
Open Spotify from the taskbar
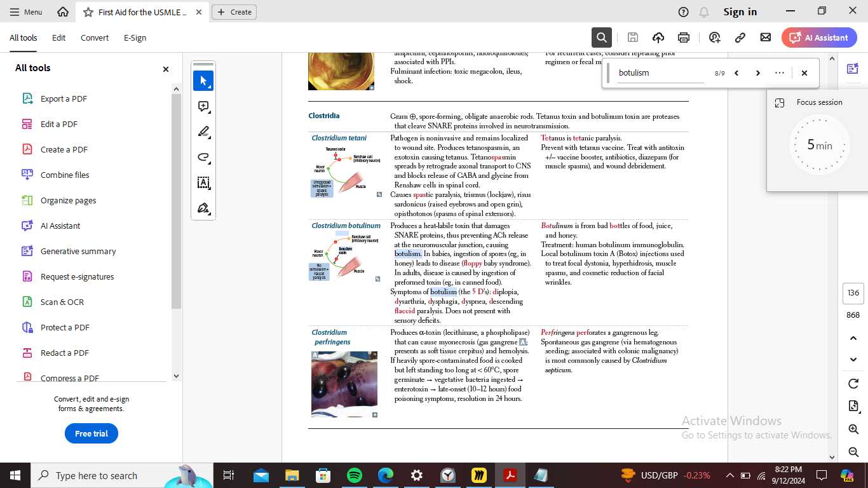(355, 475)
